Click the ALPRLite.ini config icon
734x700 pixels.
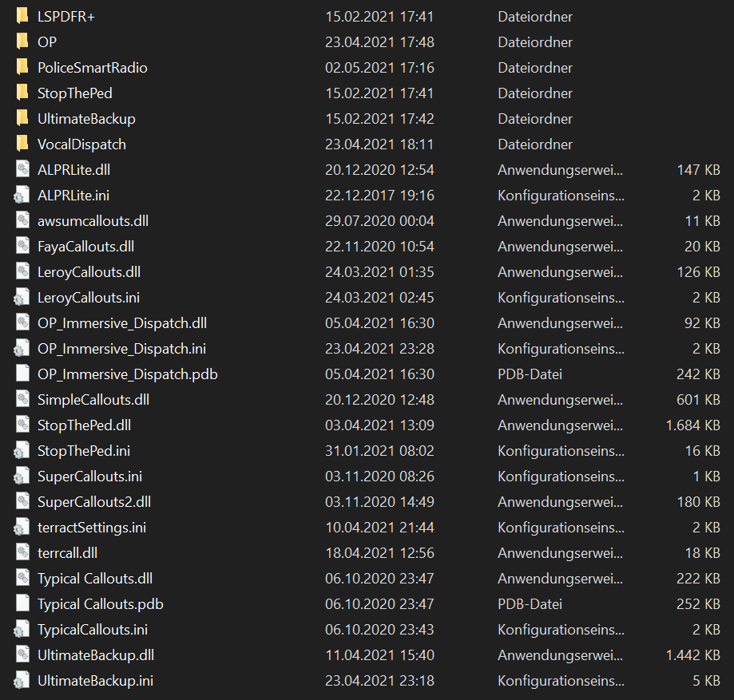click(22, 195)
